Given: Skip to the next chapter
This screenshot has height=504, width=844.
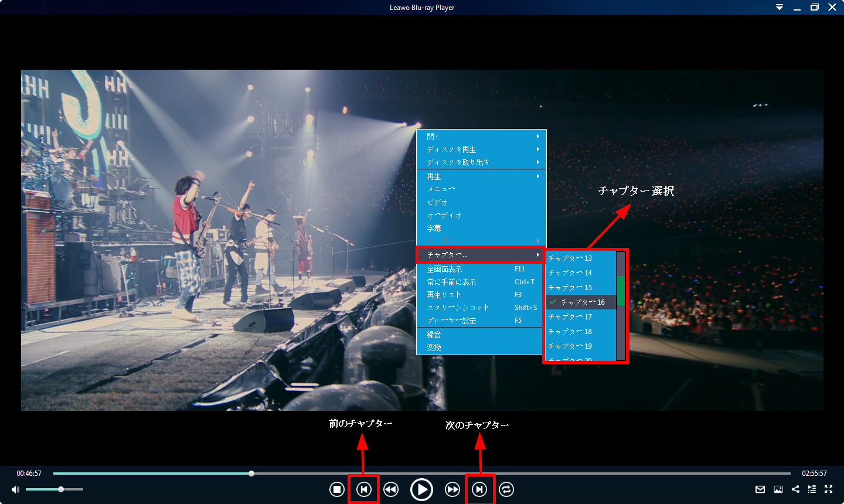Looking at the screenshot, I should pos(479,489).
